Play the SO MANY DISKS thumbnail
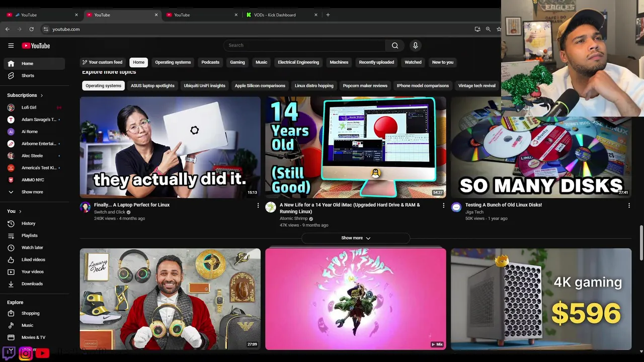 541,157
